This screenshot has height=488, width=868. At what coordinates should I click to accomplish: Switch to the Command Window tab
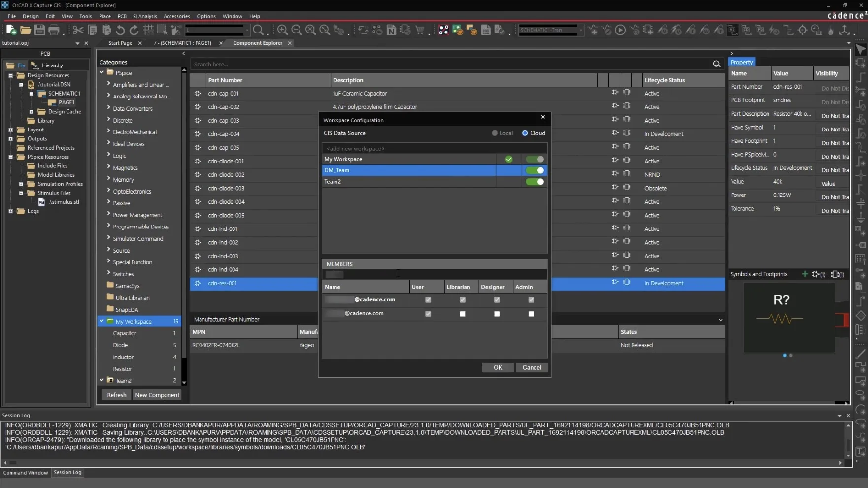coord(26,473)
